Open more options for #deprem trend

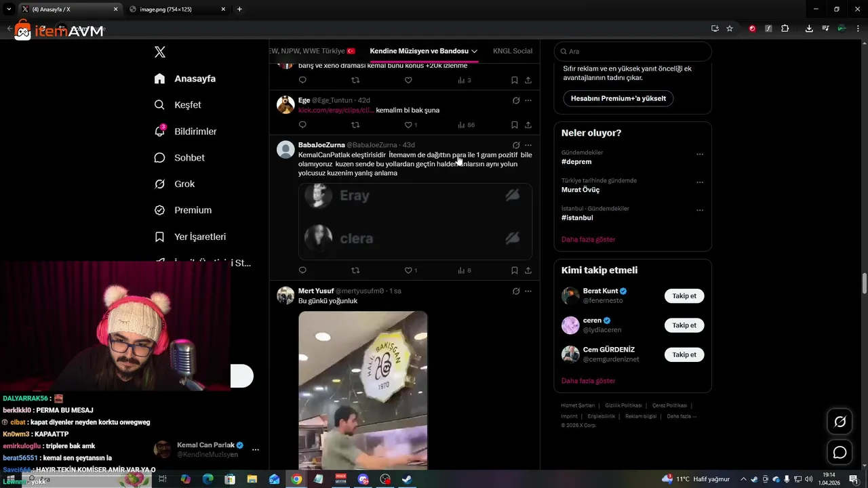pyautogui.click(x=700, y=154)
